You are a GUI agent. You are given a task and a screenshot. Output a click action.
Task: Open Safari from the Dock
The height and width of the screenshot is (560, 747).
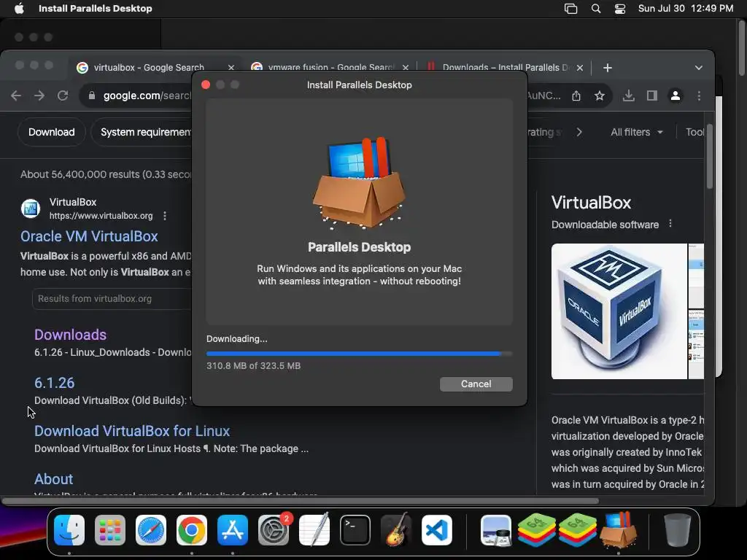[x=151, y=530]
